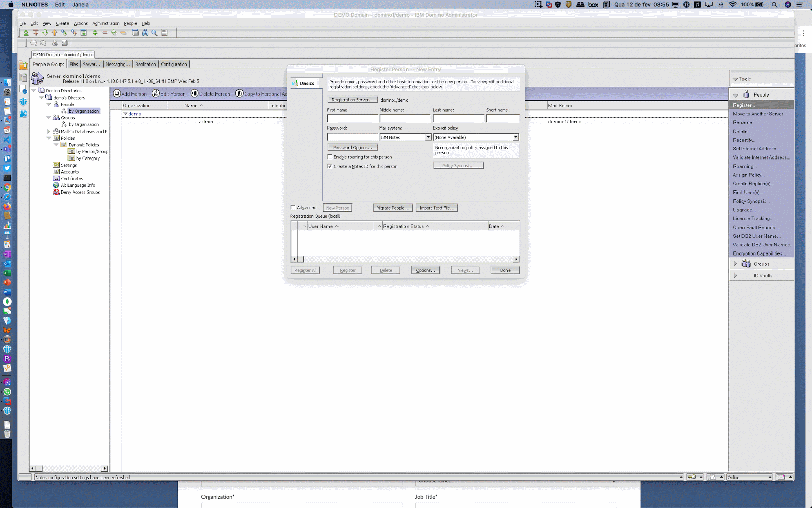Image resolution: width=812 pixels, height=508 pixels.
Task: Open the Mail system dropdown showing IBM Notes
Action: pos(428,137)
